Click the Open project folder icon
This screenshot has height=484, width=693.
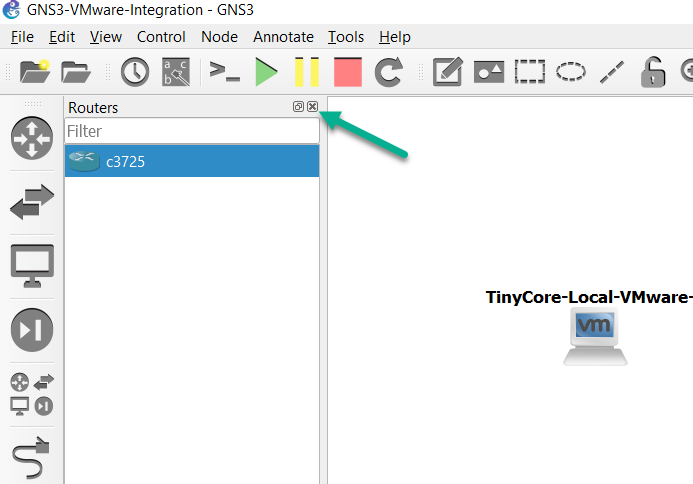click(x=76, y=72)
